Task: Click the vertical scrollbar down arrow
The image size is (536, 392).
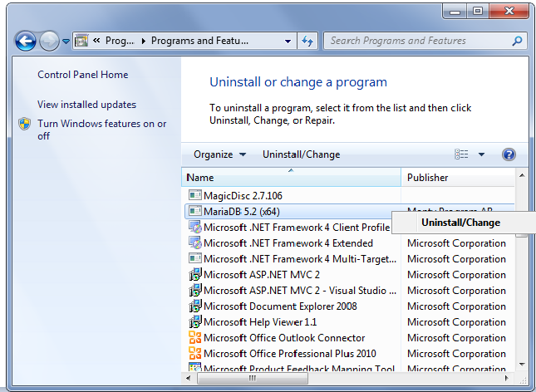Action: 522,365
